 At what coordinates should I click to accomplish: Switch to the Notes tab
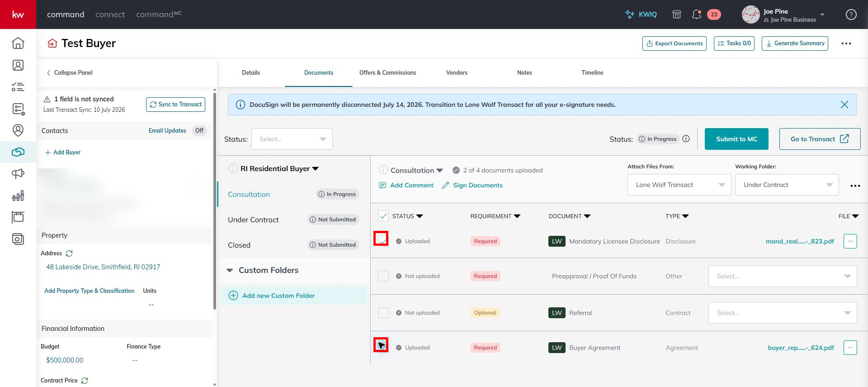[524, 72]
